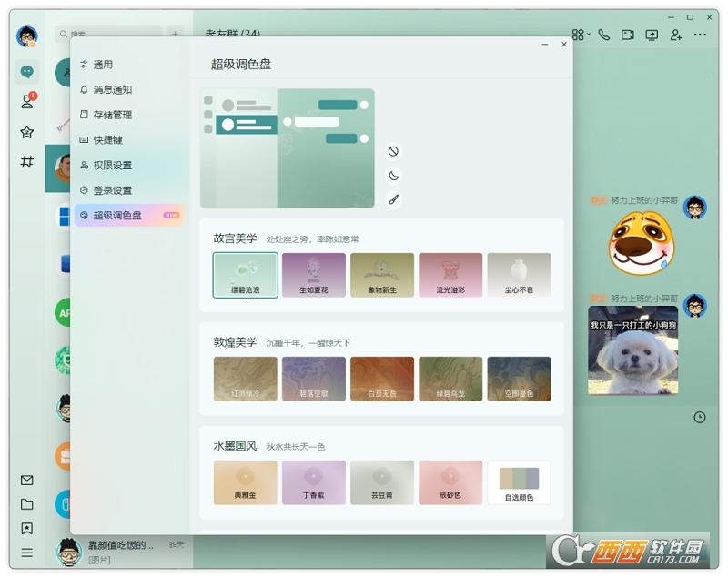Image resolution: width=728 pixels, height=578 pixels.
Task: Open the 靠颜值吃饭的... conversation
Action: coord(121,552)
